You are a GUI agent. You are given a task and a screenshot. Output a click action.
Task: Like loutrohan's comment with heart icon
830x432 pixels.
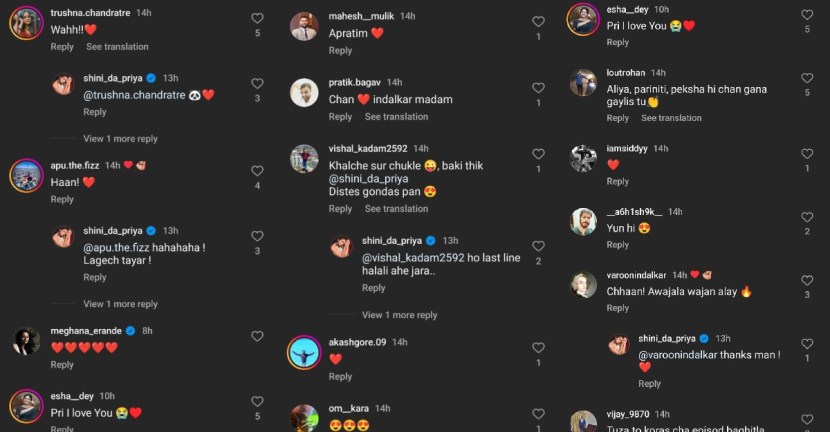(807, 78)
